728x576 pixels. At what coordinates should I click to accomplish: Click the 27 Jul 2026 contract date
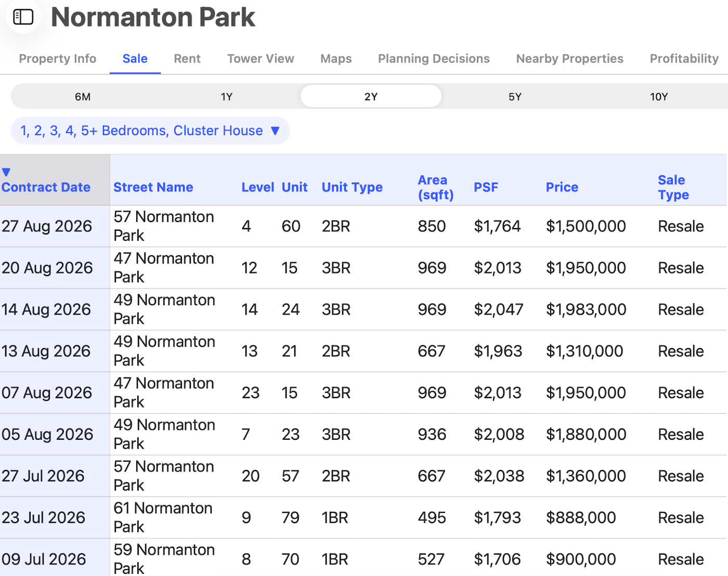pyautogui.click(x=43, y=476)
